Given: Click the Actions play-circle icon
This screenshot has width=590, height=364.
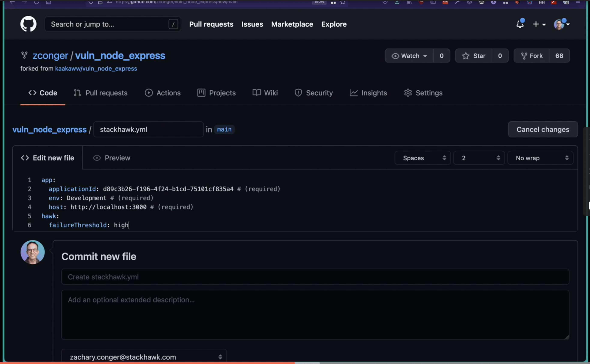Looking at the screenshot, I should 149,93.
